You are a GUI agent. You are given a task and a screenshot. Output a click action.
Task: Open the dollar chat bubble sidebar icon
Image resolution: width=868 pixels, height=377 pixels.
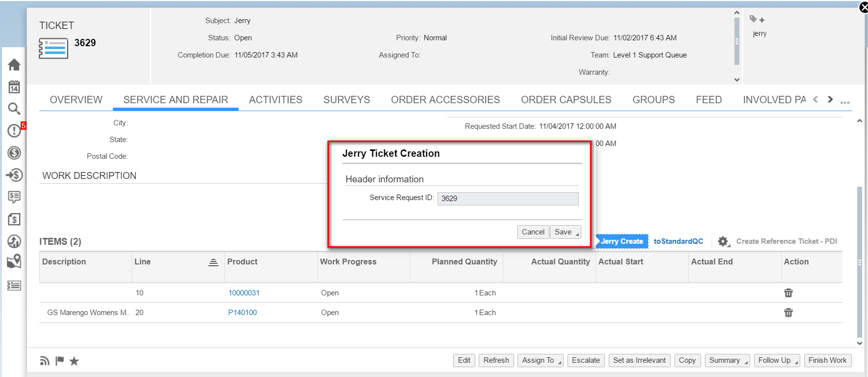[14, 197]
